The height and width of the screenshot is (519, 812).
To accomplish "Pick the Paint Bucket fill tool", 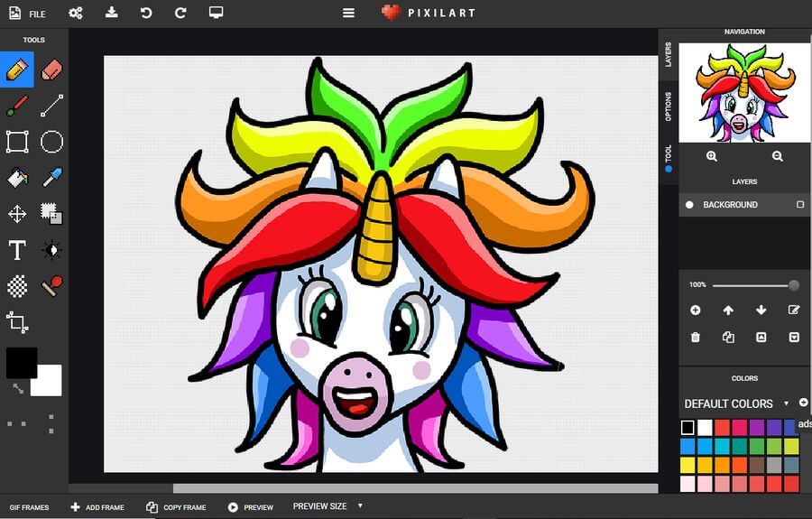I will (x=17, y=178).
